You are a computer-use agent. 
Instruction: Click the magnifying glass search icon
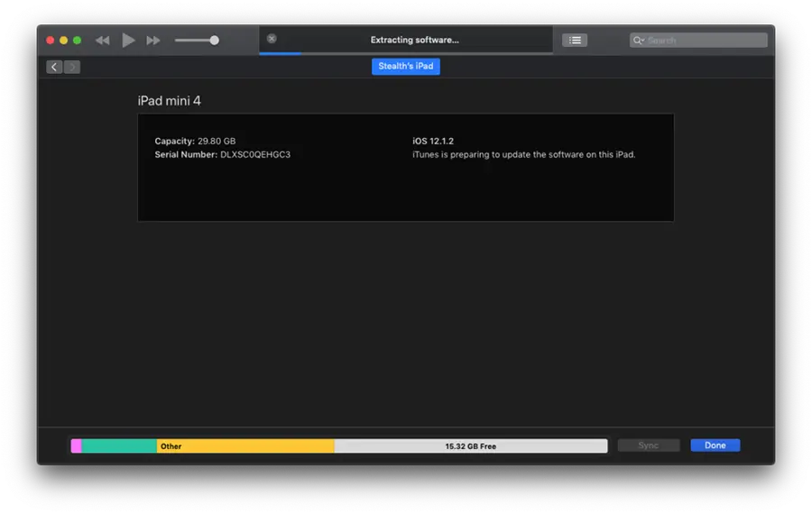[x=638, y=41]
